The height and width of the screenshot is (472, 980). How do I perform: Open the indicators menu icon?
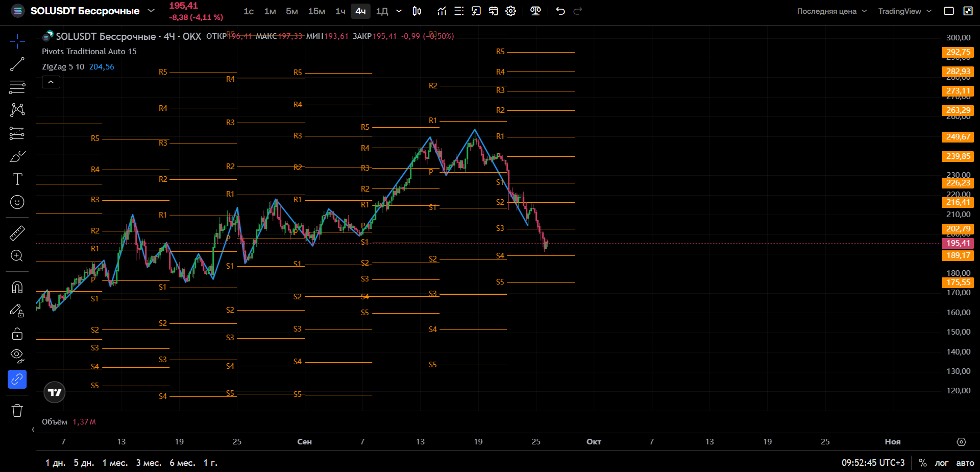442,11
